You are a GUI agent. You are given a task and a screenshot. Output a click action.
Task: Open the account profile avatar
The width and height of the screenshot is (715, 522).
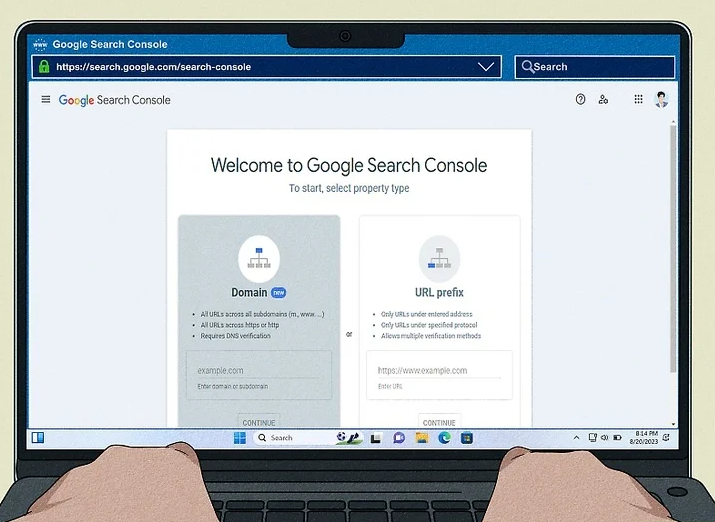[x=661, y=99]
